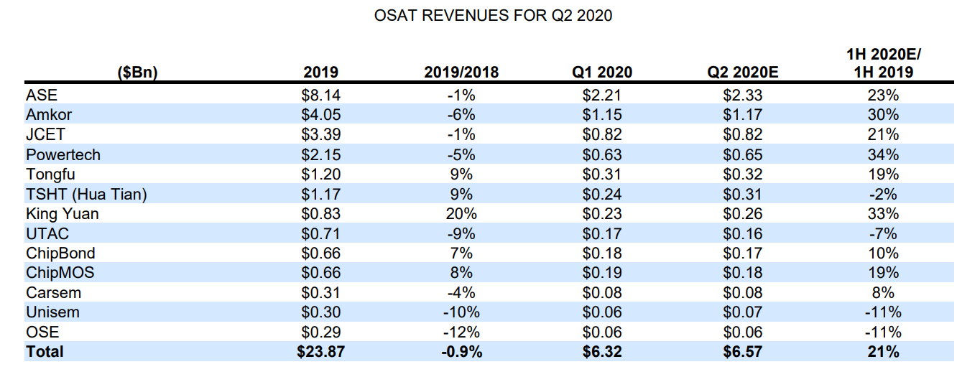Select King Yuan 1H growth value '33%'

tap(884, 213)
